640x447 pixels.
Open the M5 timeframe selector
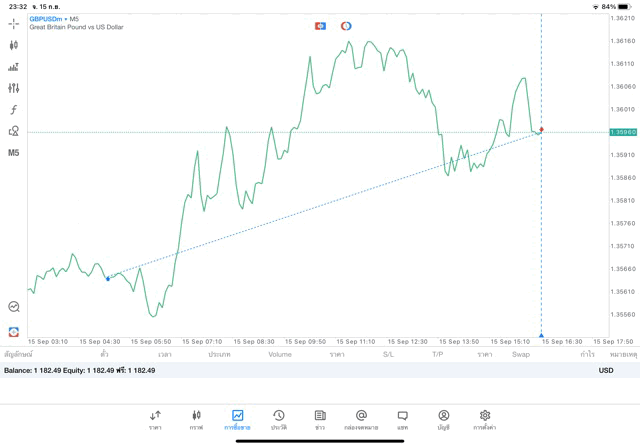coord(14,153)
